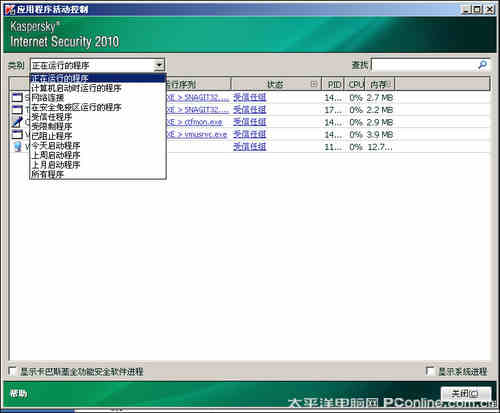
Task: Sort by the 内存 column header
Action: tap(380, 84)
